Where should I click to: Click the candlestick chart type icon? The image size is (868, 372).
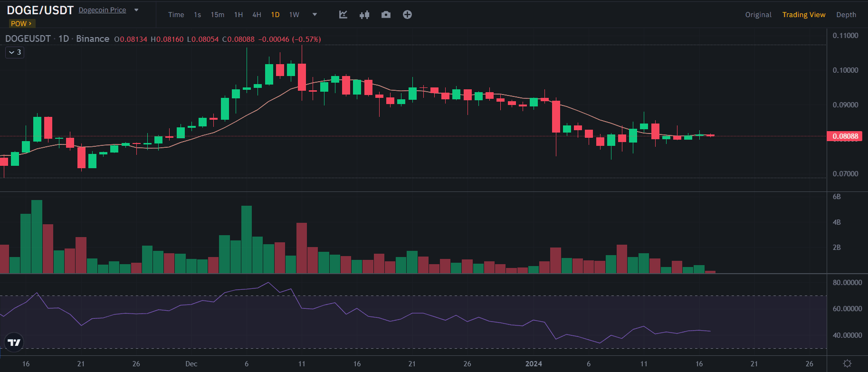[364, 15]
